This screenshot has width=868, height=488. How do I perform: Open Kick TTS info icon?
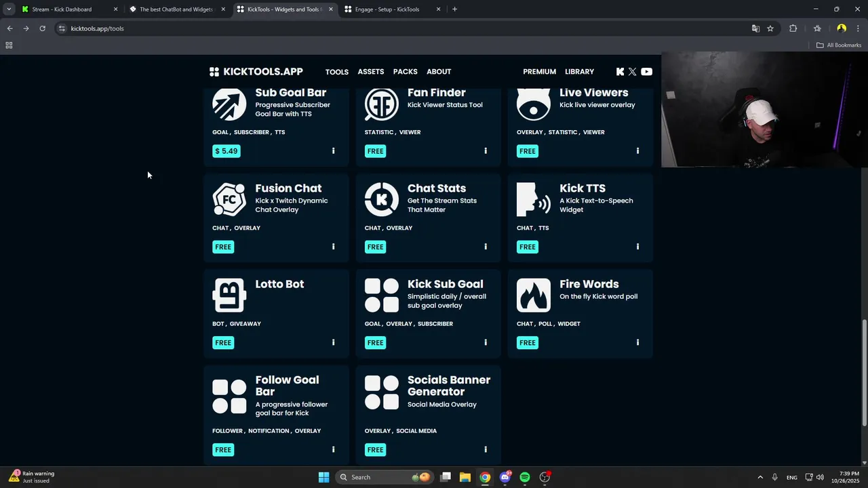coord(637,247)
